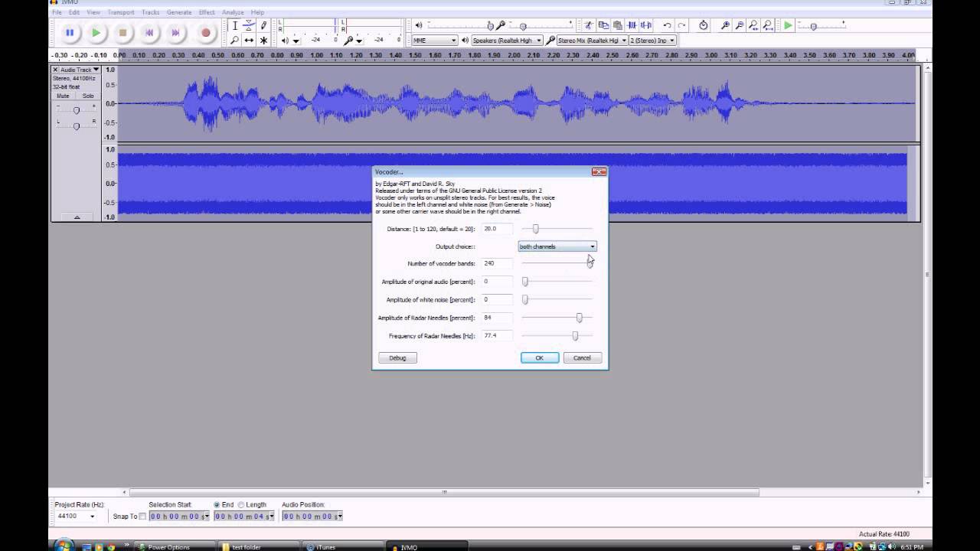Start recording with the red Record button

(205, 33)
